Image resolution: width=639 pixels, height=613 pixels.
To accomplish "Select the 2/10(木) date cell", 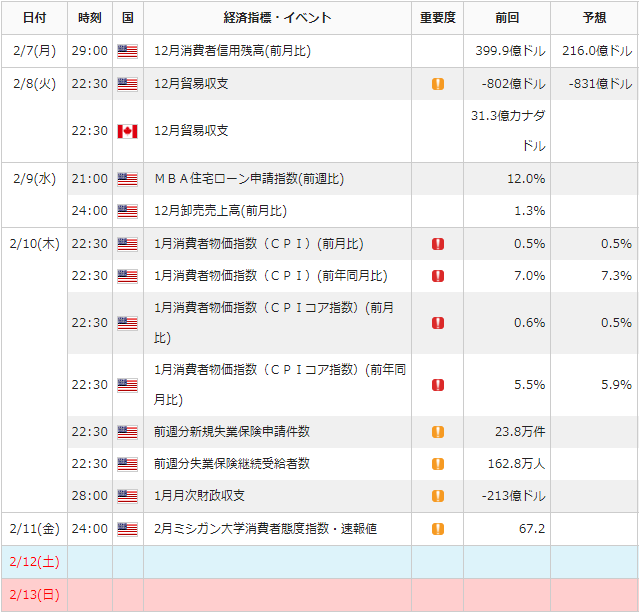I will tap(34, 370).
